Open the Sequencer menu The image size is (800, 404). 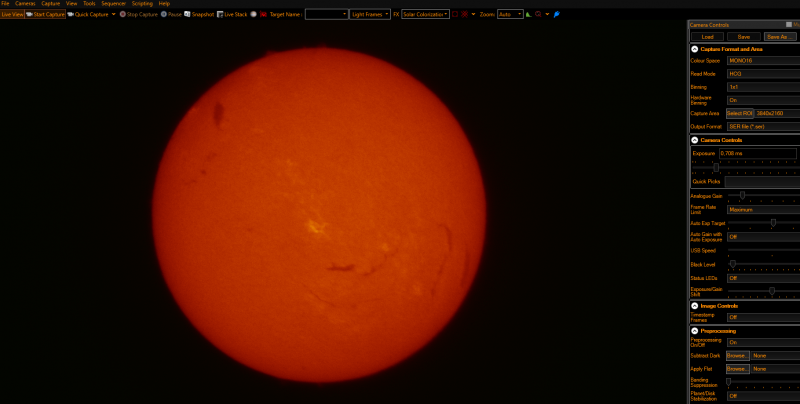113,3
